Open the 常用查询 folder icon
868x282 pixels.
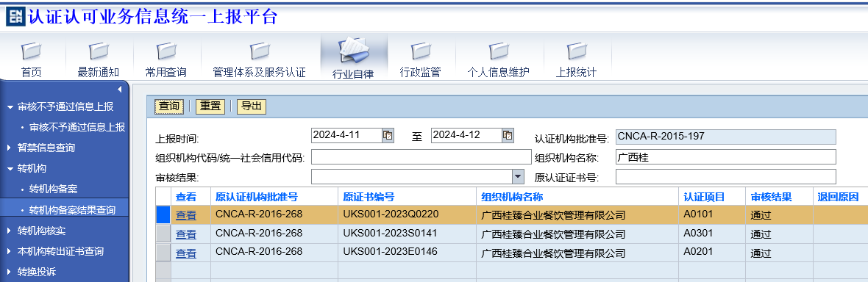click(x=166, y=51)
